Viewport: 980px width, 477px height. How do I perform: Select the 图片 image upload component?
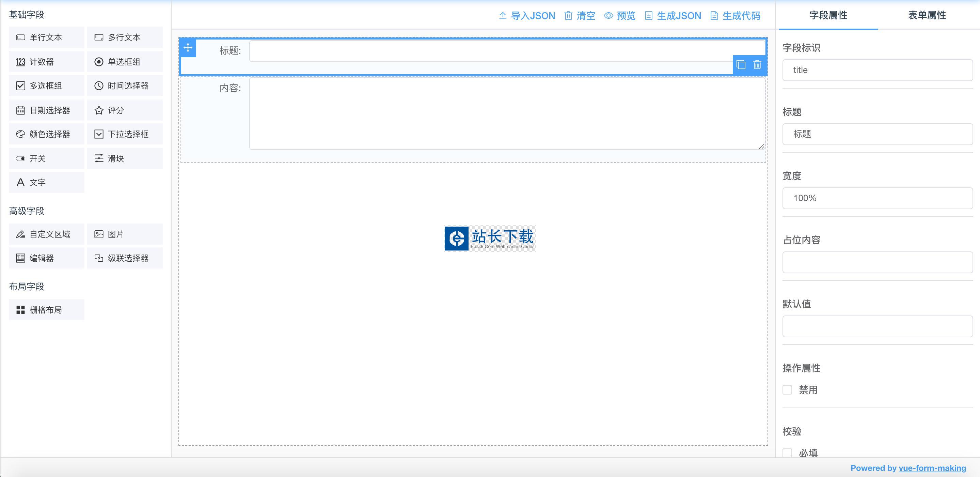tap(125, 234)
